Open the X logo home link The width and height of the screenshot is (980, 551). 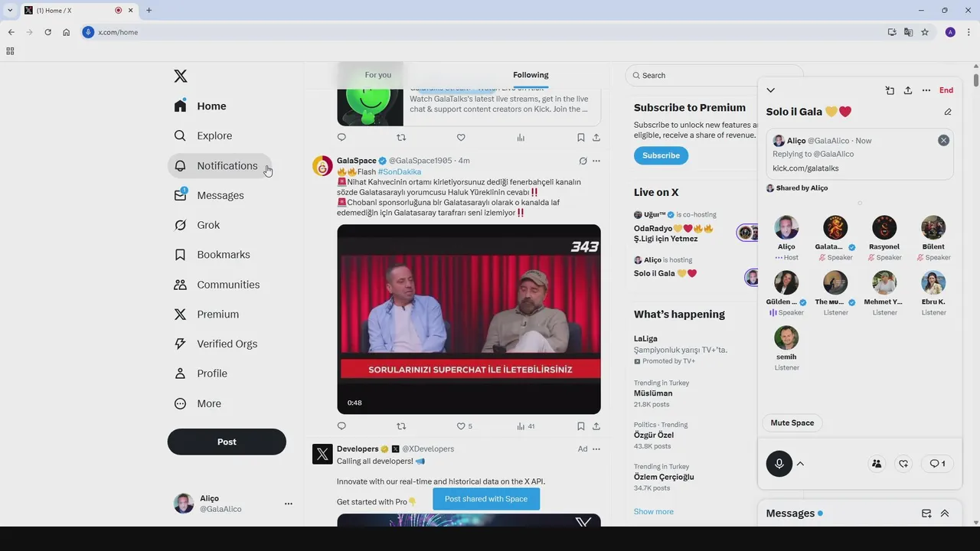pos(181,76)
